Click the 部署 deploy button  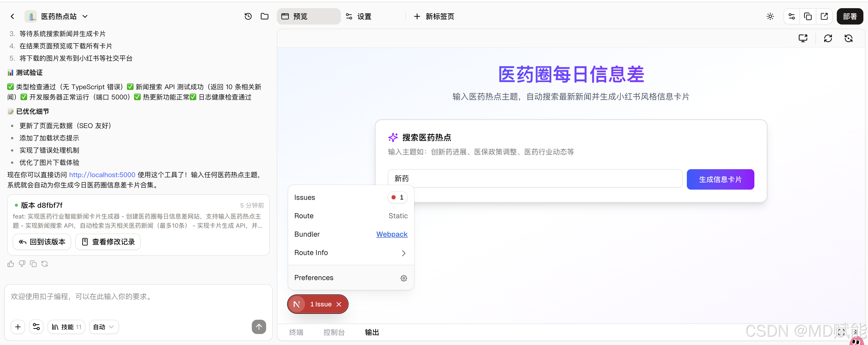coord(850,16)
